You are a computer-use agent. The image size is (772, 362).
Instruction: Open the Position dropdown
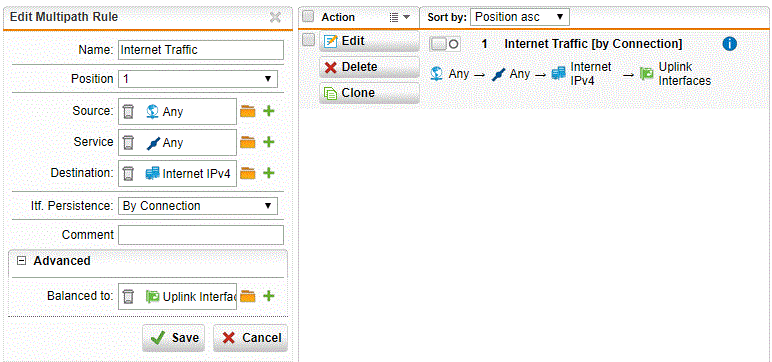pos(198,79)
